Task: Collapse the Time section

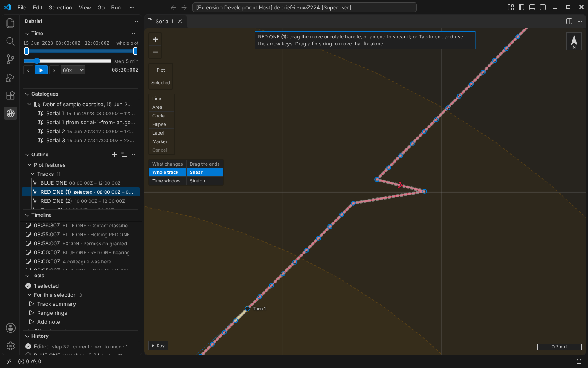Action: coord(27,34)
